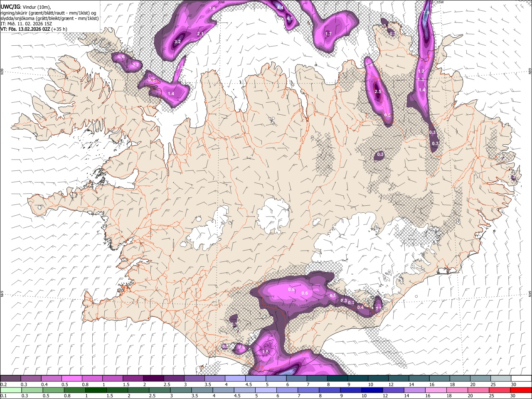The width and height of the screenshot is (532, 399).
Task: Click the 1.3 precipitation value on the map
Action: tap(421, 80)
